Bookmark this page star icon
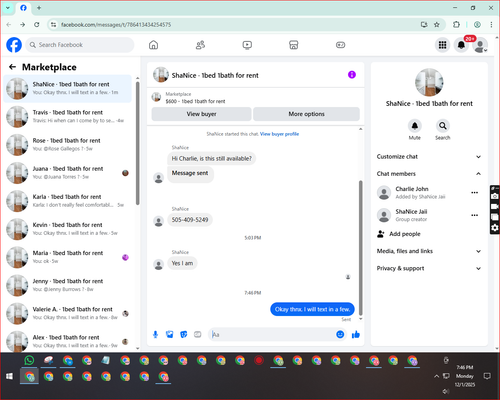 (437, 25)
